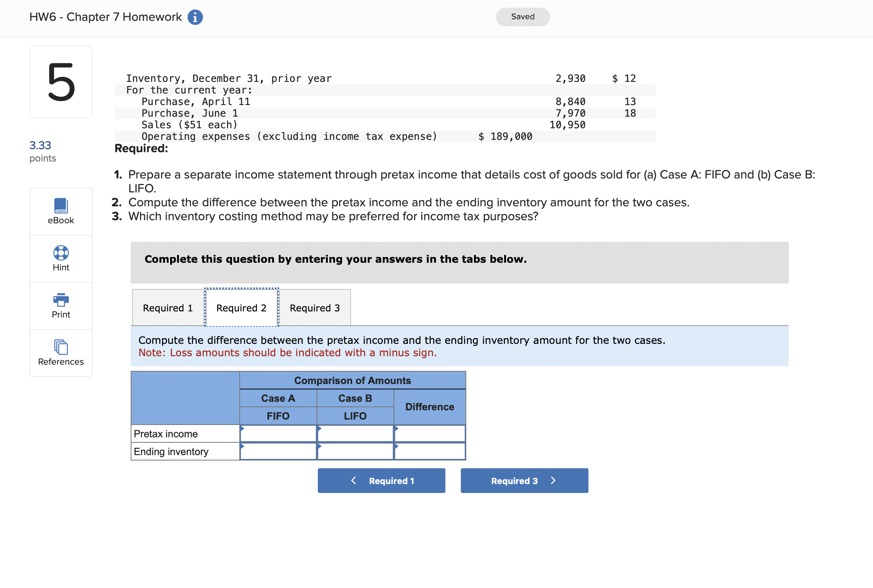The image size is (873, 588).
Task: Click Pretax income Difference cell
Action: click(x=430, y=434)
